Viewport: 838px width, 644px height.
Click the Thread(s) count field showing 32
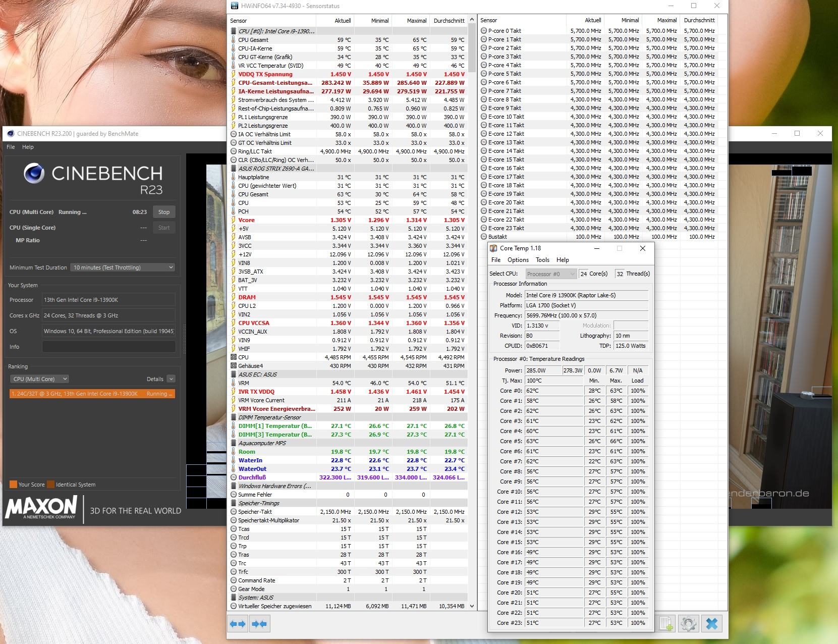click(x=620, y=274)
